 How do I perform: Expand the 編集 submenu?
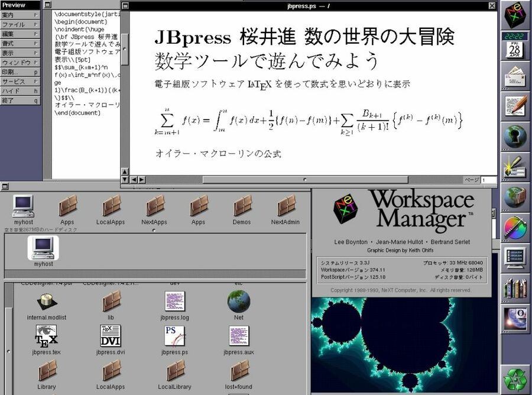pyautogui.click(x=21, y=34)
